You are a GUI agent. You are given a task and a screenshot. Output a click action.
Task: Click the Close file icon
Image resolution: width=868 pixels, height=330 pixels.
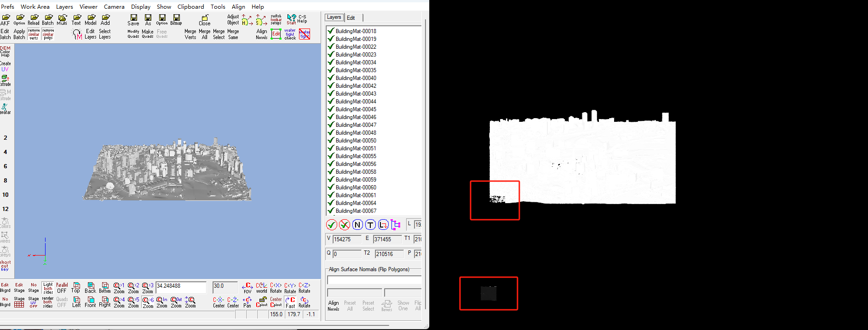[205, 20]
